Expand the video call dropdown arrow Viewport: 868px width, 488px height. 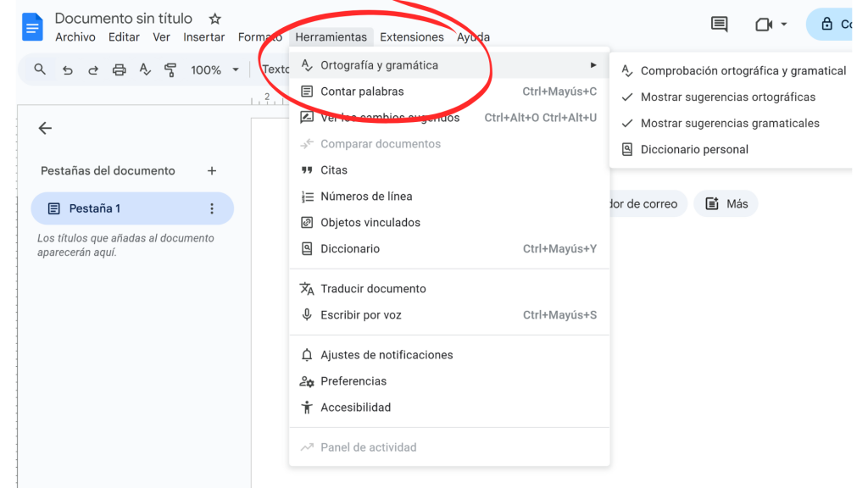(x=784, y=25)
